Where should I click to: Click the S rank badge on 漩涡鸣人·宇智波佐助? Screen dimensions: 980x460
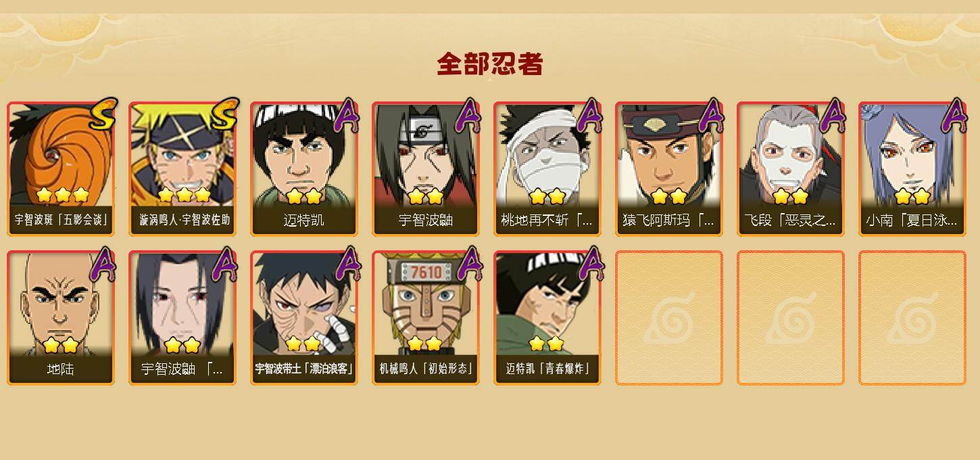225,114
